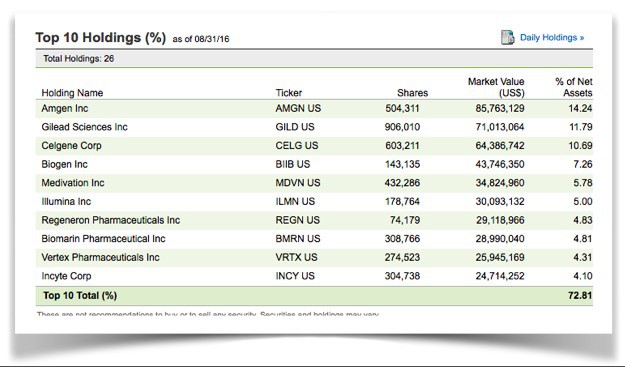Click the Total Holdings: 26 bar
Image resolution: width=625 pixels, height=367 pixels.
[314, 59]
